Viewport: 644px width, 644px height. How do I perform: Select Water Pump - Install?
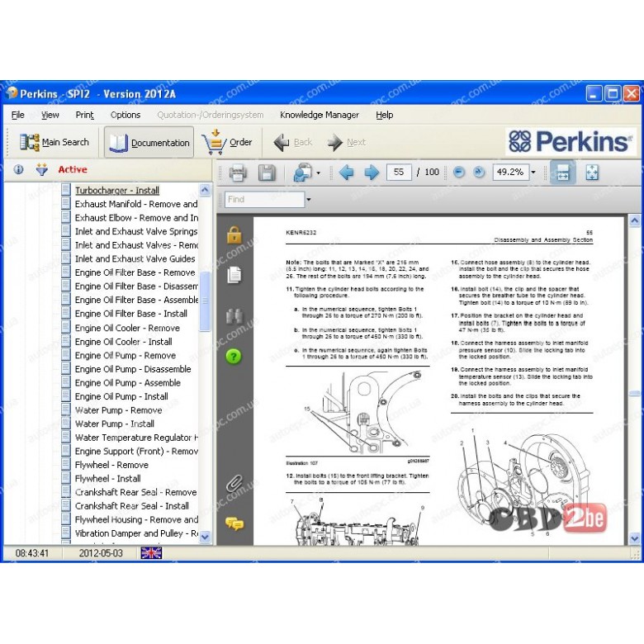click(115, 424)
